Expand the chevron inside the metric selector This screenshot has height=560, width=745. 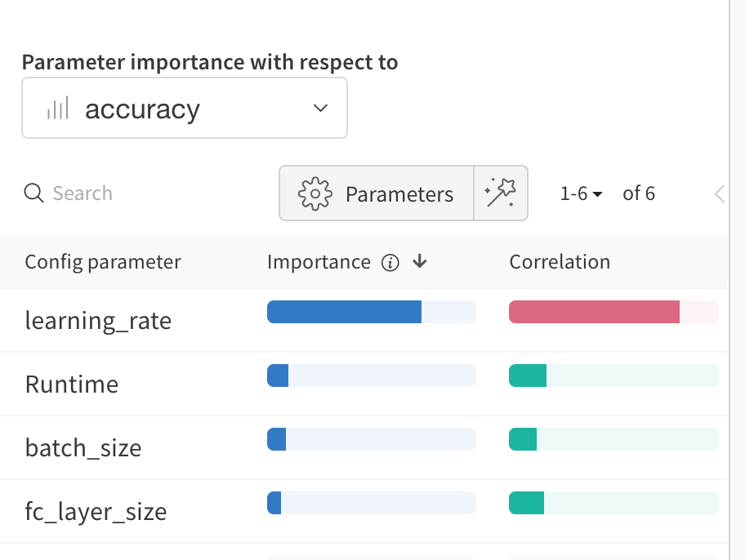coord(320,108)
